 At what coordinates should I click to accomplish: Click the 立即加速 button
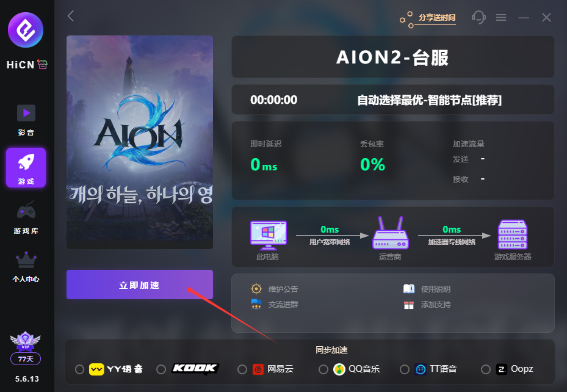click(140, 285)
